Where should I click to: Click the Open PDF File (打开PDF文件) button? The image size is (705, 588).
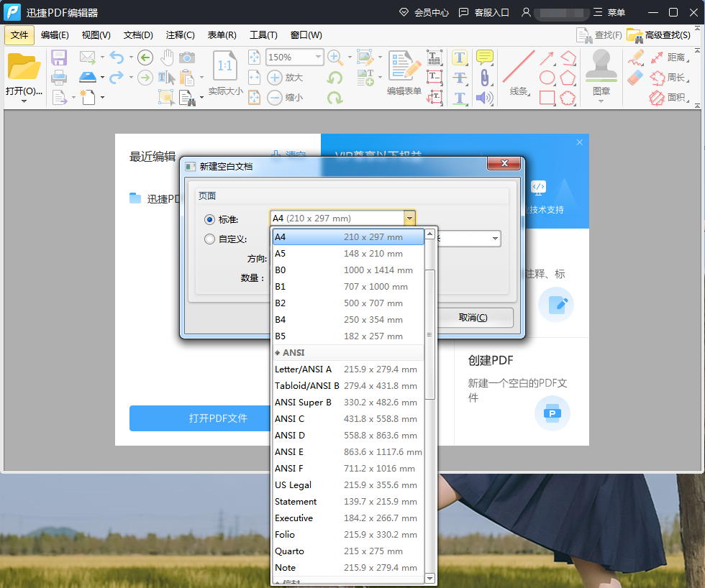click(218, 418)
